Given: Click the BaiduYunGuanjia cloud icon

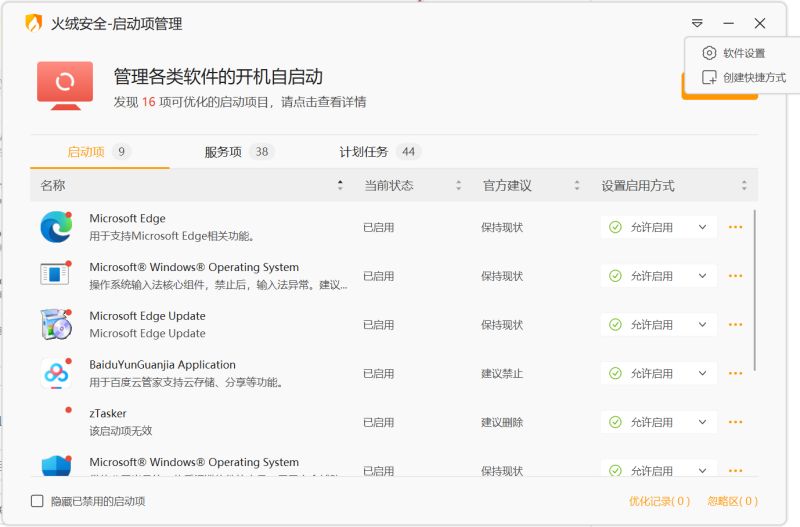Looking at the screenshot, I should tap(56, 373).
